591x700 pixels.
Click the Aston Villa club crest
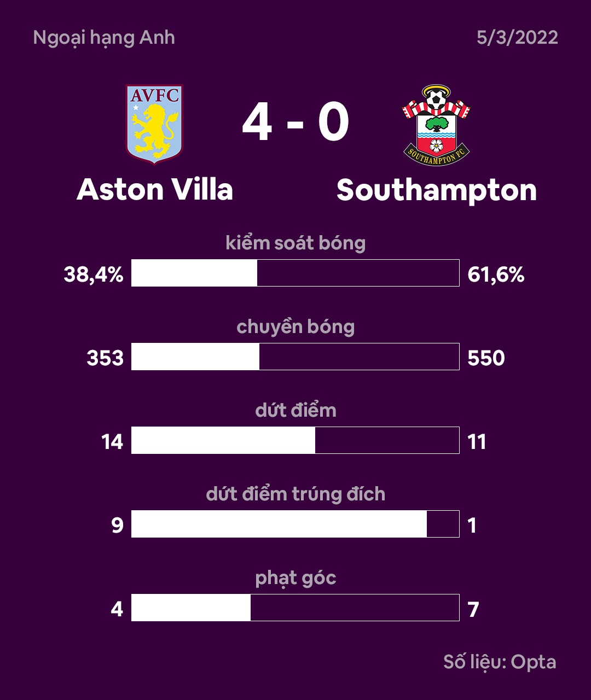pyautogui.click(x=154, y=124)
